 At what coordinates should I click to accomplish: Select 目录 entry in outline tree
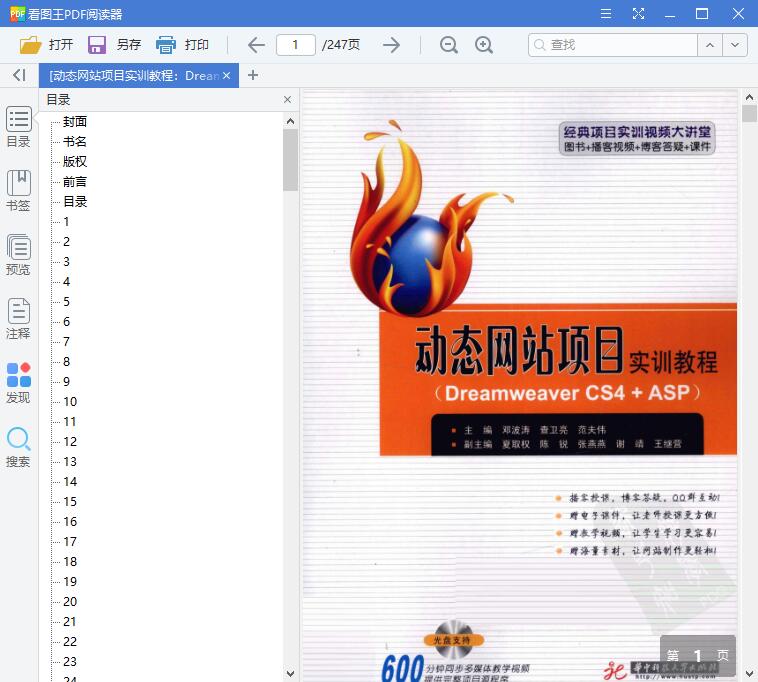pyautogui.click(x=75, y=201)
